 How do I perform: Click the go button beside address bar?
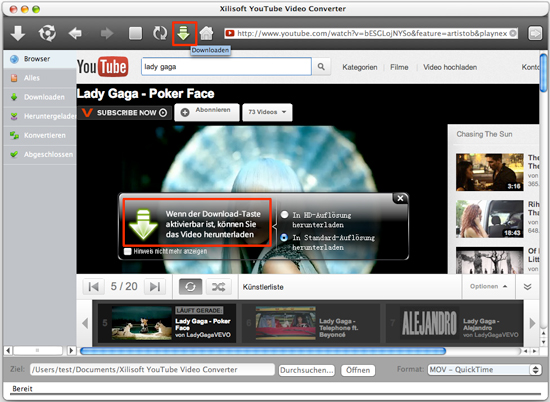point(535,33)
